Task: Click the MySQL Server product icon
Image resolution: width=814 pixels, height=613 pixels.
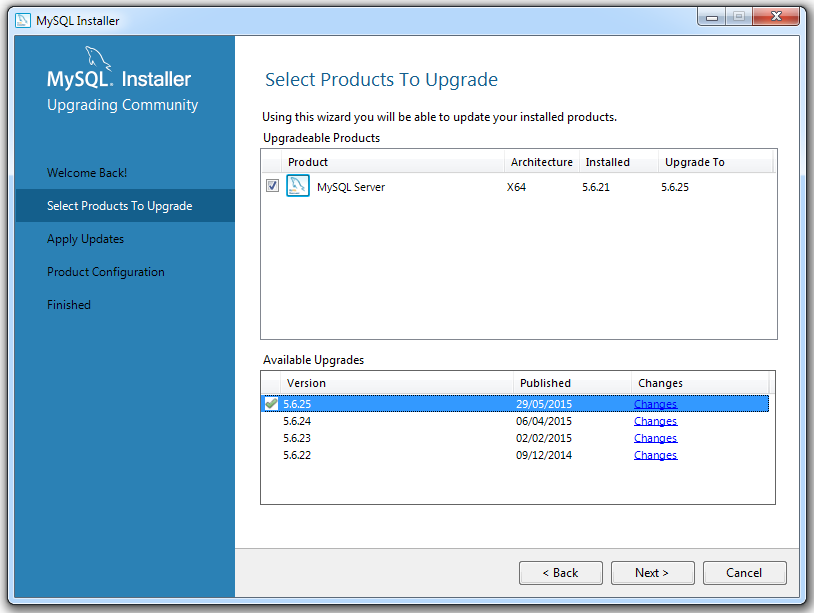Action: (297, 186)
